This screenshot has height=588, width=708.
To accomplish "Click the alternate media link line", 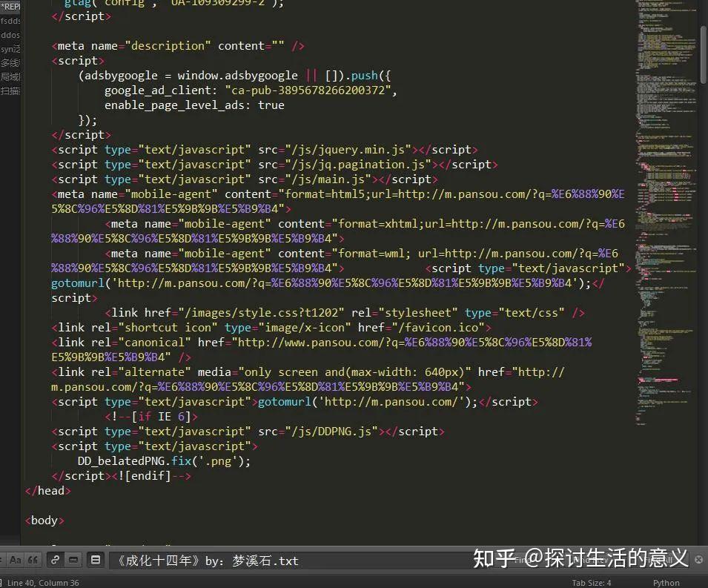I will 308,380.
